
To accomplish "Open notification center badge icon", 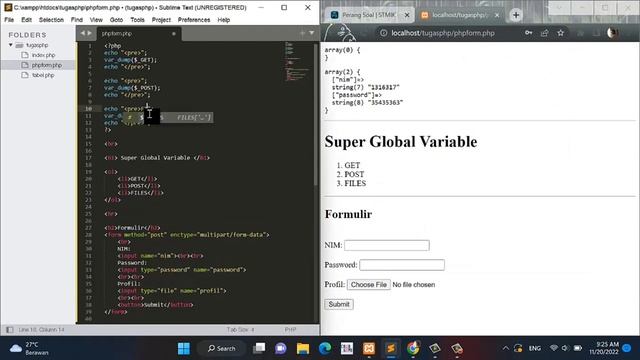I will 627,348.
